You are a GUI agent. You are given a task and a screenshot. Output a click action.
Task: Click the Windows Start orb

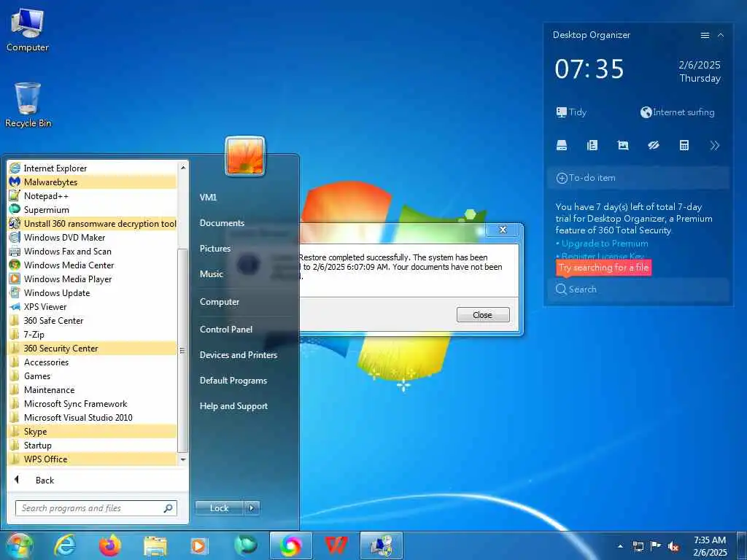click(19, 545)
